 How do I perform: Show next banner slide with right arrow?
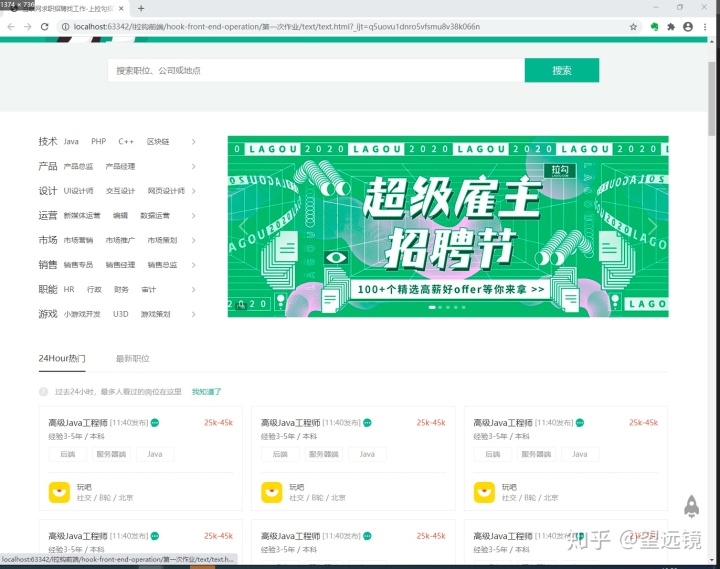coord(652,226)
